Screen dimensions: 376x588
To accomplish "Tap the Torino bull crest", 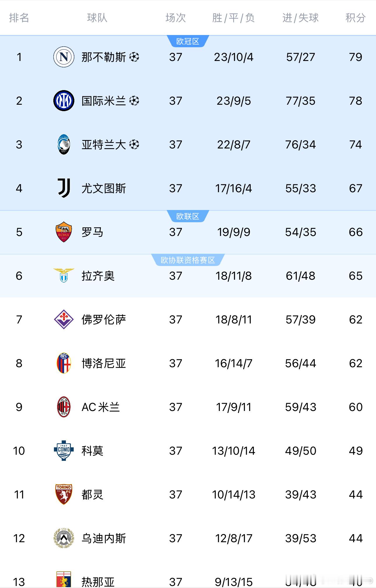I will click(64, 494).
